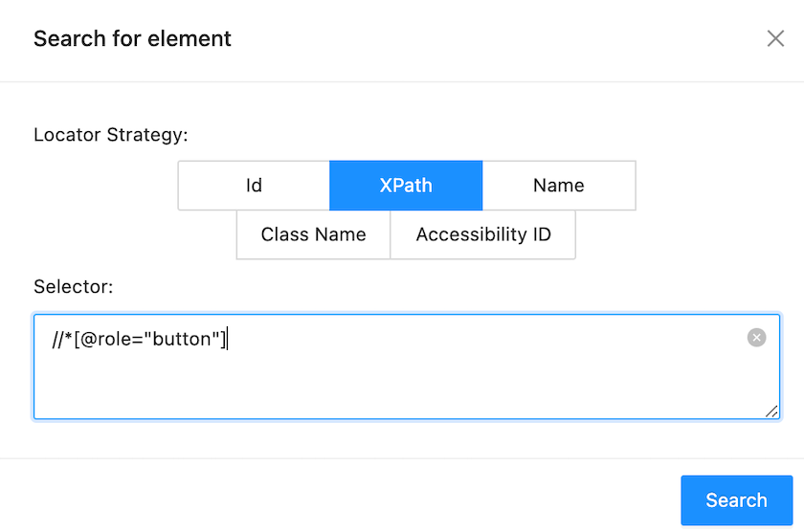The height and width of the screenshot is (532, 804).
Task: Click the blank header area beside the title
Action: 479,39
